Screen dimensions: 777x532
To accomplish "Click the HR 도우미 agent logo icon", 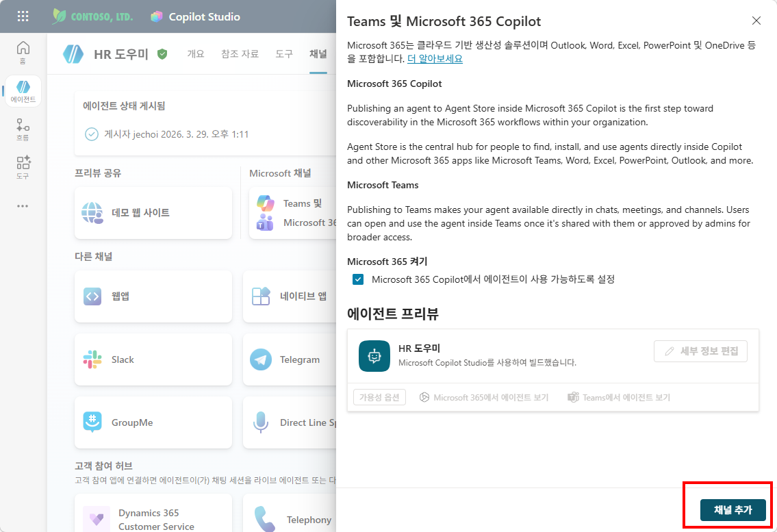I will [73, 54].
